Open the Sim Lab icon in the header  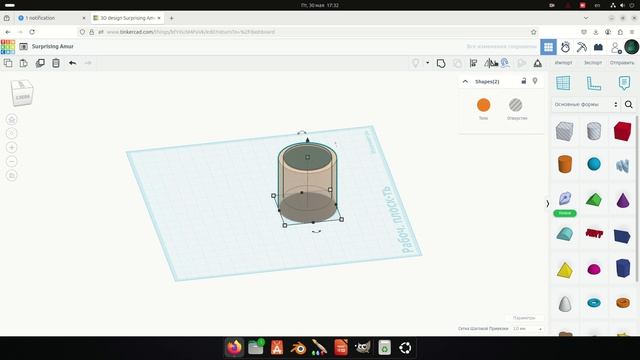pos(565,47)
